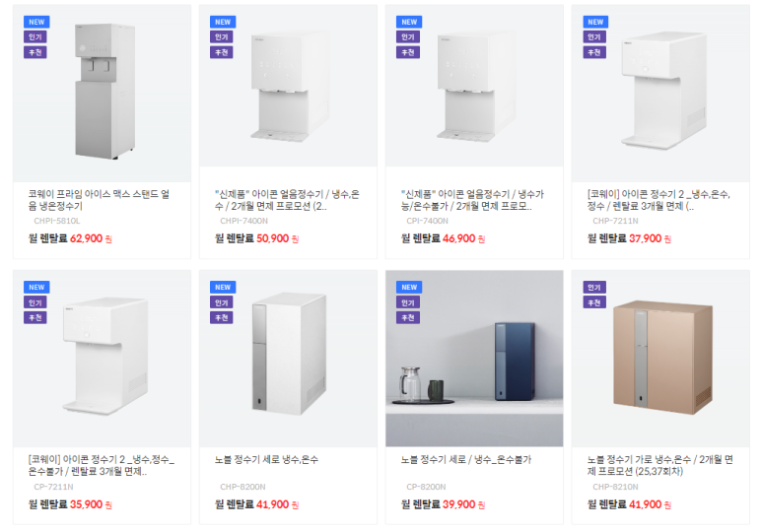Click 인기 badge on the CHP-8210N card
This screenshot has height=532, width=762.
(594, 287)
